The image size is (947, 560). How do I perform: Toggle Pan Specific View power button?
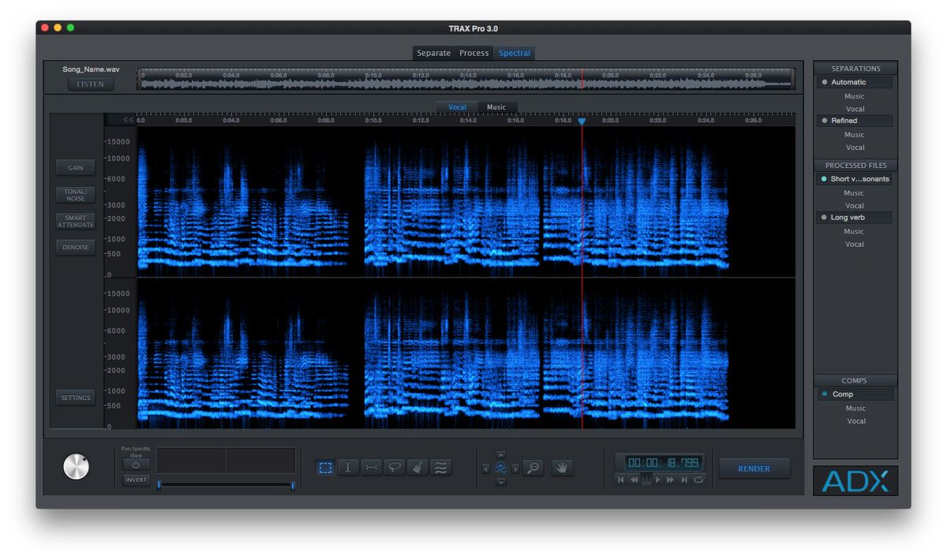(x=136, y=465)
